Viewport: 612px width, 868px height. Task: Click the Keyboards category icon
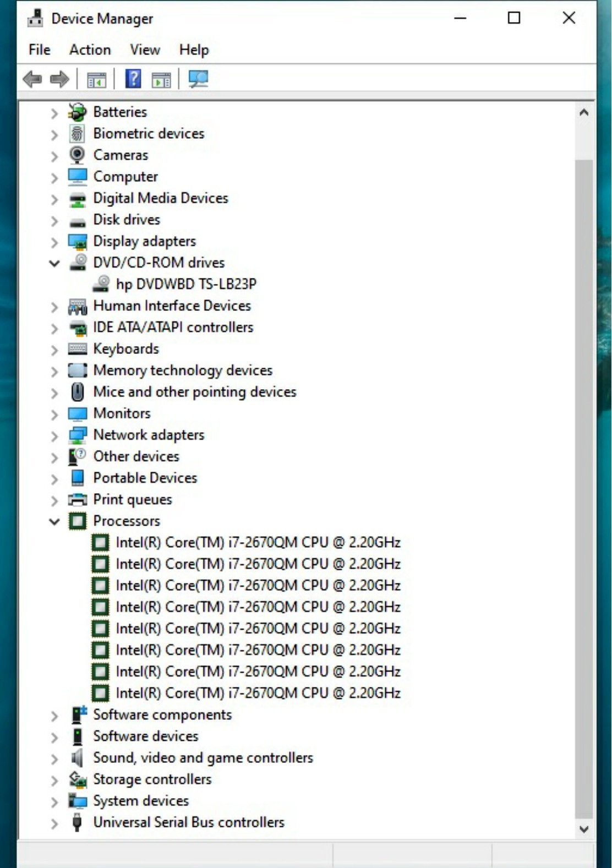[78, 349]
